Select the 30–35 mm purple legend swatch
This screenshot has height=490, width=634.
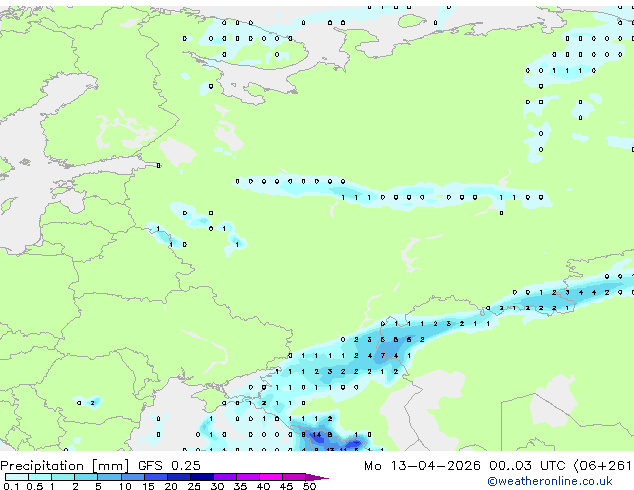coord(225,477)
